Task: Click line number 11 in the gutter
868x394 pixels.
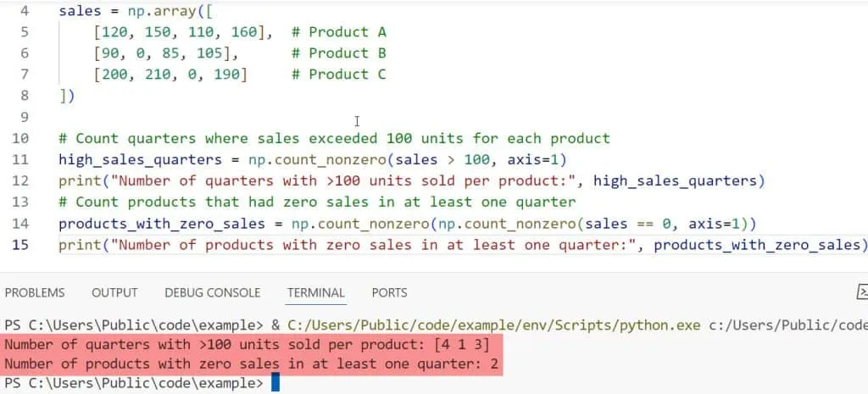Action: coord(19,159)
